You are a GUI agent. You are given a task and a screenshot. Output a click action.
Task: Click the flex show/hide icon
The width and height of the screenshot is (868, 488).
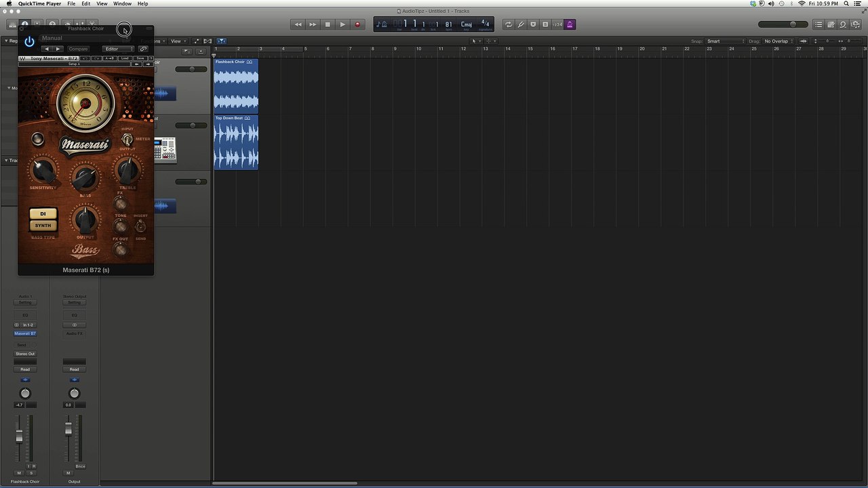pyautogui.click(x=208, y=41)
